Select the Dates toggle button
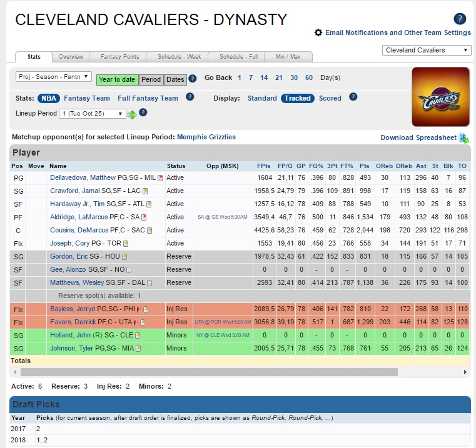This screenshot has height=448, width=476. tap(175, 80)
